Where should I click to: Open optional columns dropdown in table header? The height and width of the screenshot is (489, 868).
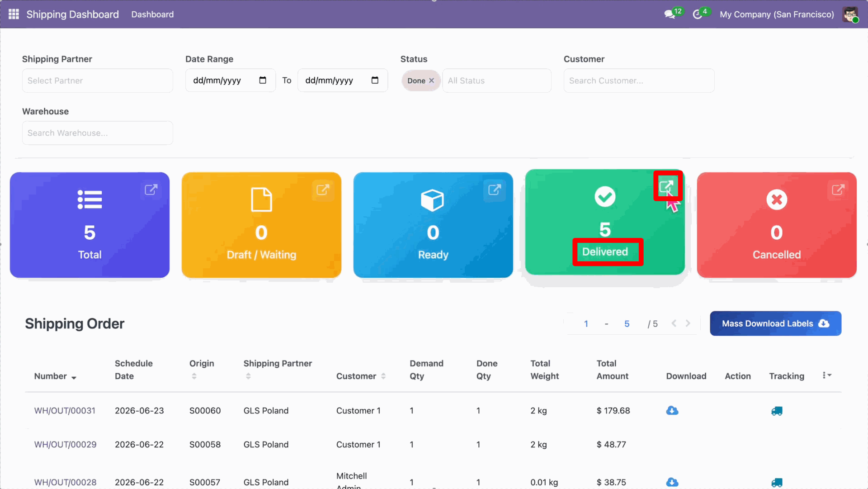click(x=827, y=375)
